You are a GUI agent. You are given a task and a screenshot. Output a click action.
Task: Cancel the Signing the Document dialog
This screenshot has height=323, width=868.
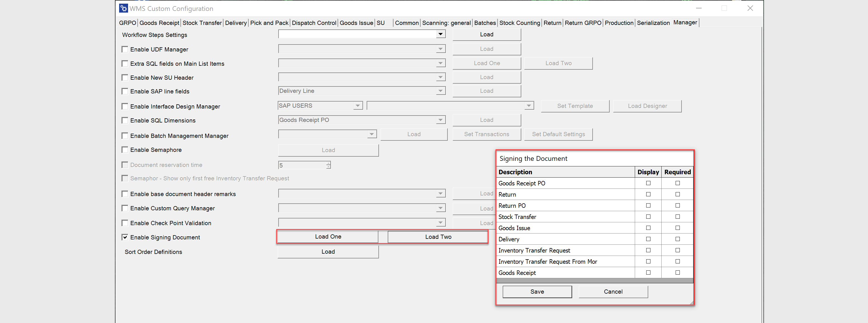point(613,291)
